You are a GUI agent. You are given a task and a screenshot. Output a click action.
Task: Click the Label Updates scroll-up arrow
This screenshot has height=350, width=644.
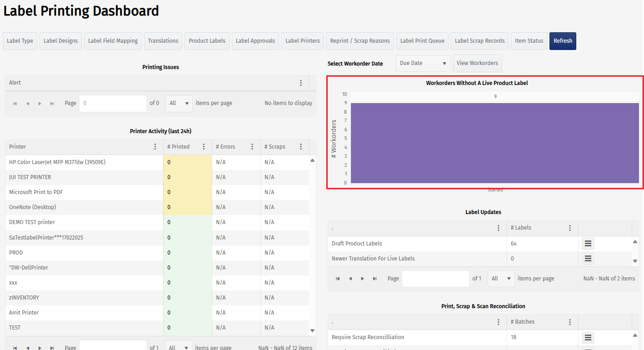click(x=635, y=241)
